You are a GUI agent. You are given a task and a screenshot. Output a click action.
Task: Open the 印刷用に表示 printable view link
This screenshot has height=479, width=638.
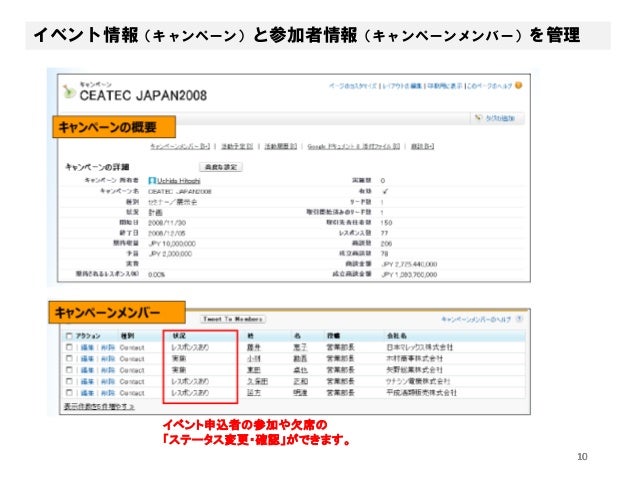pyautogui.click(x=444, y=86)
